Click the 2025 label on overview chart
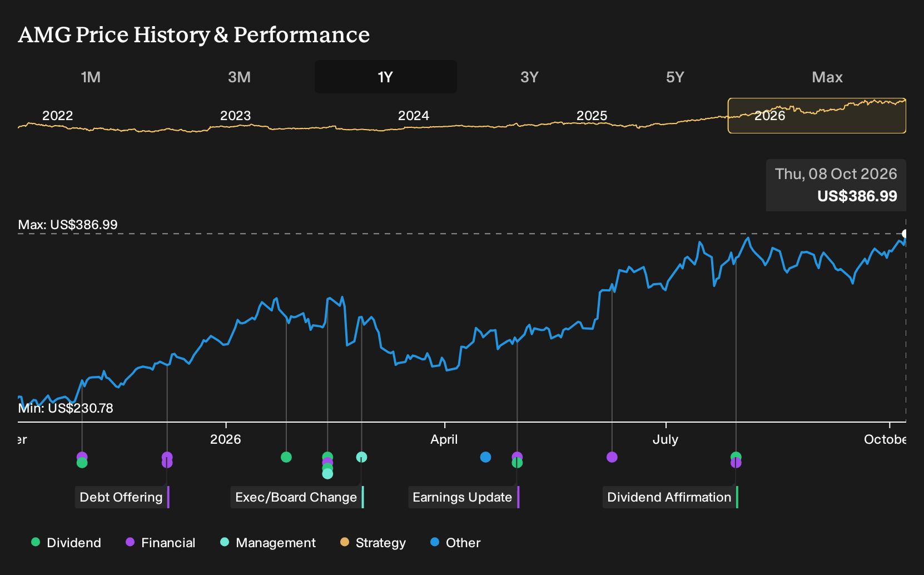 pos(592,116)
